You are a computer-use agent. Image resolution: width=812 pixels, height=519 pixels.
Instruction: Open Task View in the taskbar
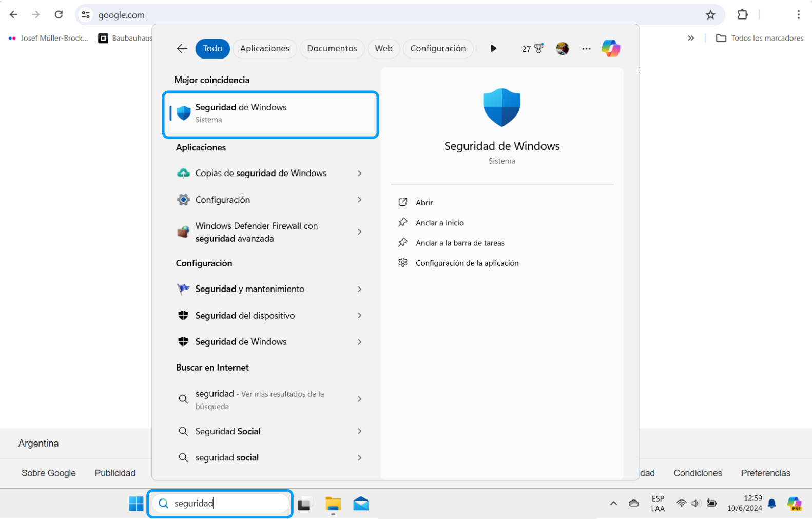(x=305, y=504)
